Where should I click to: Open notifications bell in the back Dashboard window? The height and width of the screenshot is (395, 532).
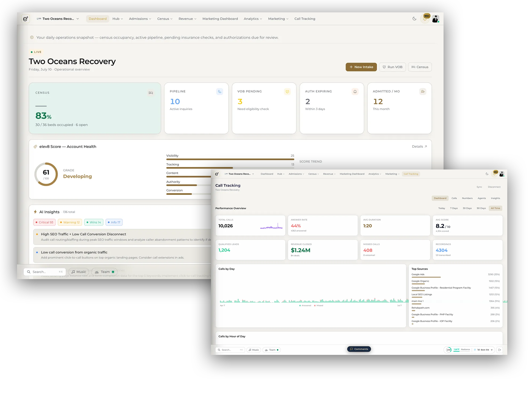coord(425,19)
